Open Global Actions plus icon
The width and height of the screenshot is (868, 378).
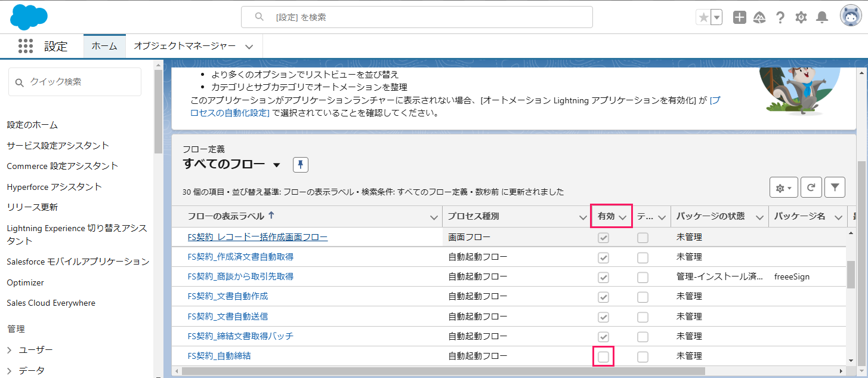point(740,17)
